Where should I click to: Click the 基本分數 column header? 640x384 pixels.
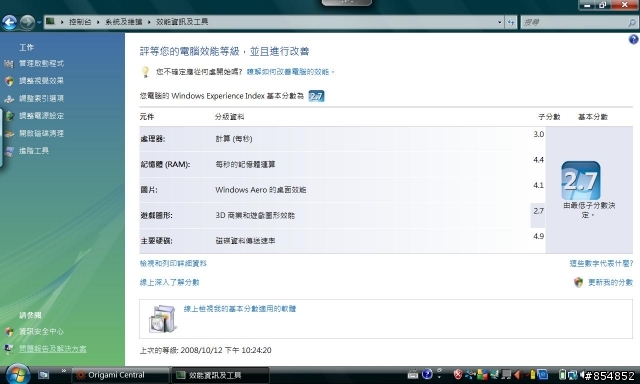coord(593,117)
